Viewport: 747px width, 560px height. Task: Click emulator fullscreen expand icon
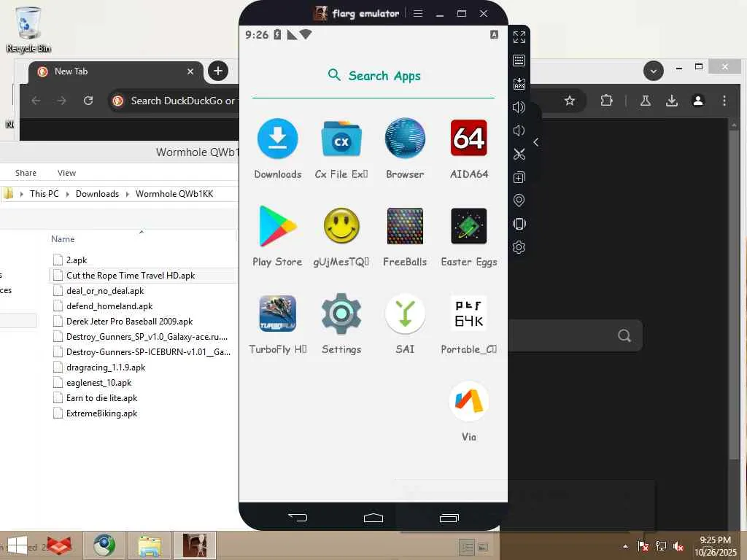pyautogui.click(x=519, y=36)
